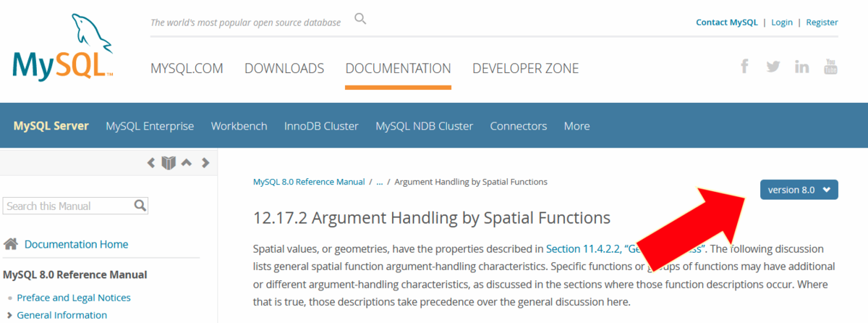Go to previous page arrow in sidebar
868x323 pixels.
coord(151,163)
